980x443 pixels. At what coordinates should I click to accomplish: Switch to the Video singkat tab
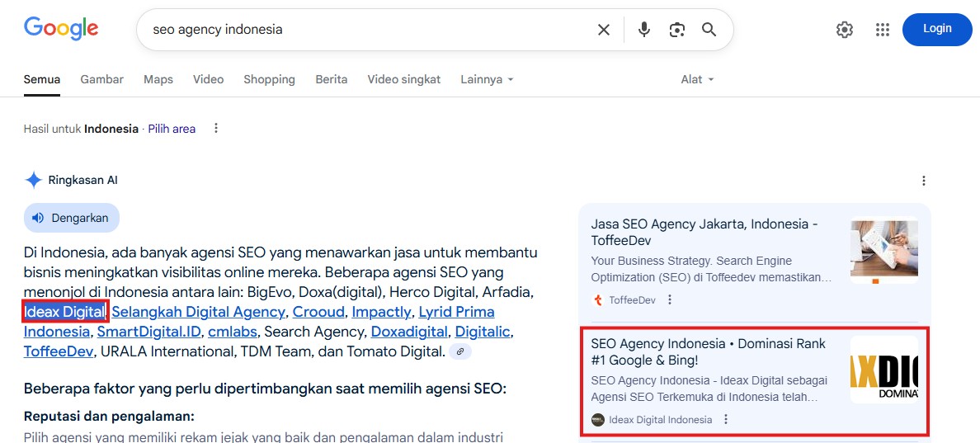click(403, 79)
